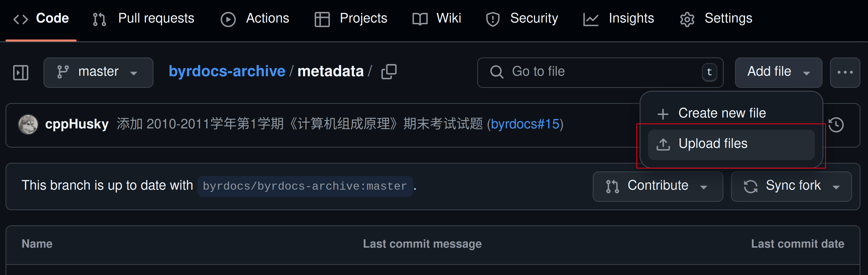
Task: Click the cppHusky author name
Action: tap(77, 124)
